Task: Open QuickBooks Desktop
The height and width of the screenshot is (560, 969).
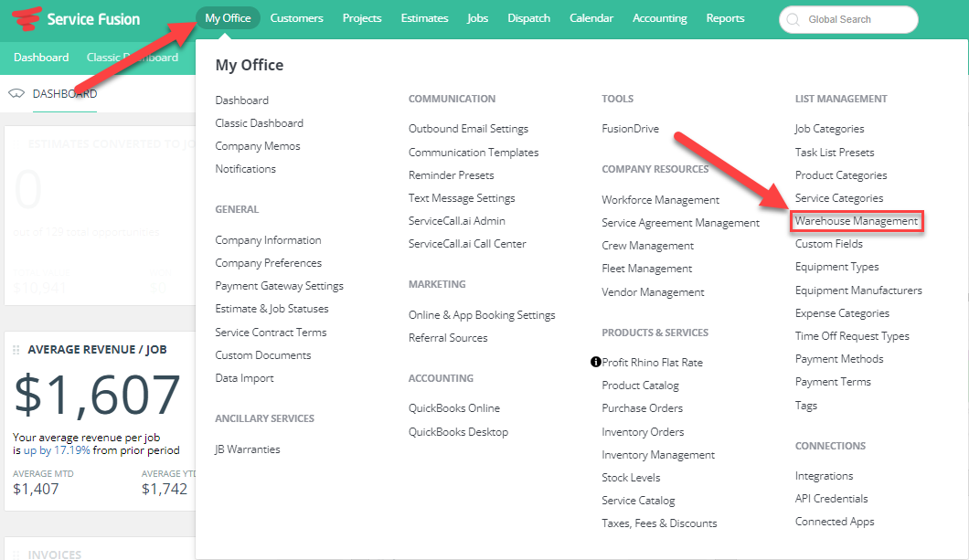Action: [x=459, y=432]
